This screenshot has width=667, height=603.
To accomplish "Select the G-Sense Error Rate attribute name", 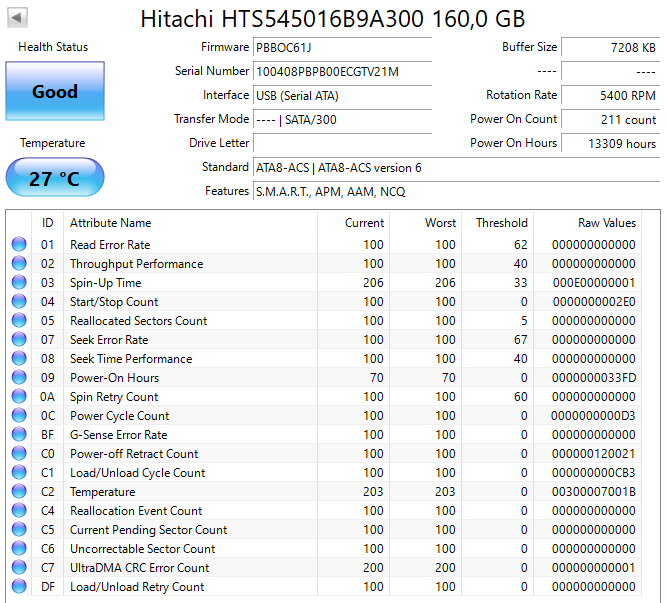I will 119,435.
